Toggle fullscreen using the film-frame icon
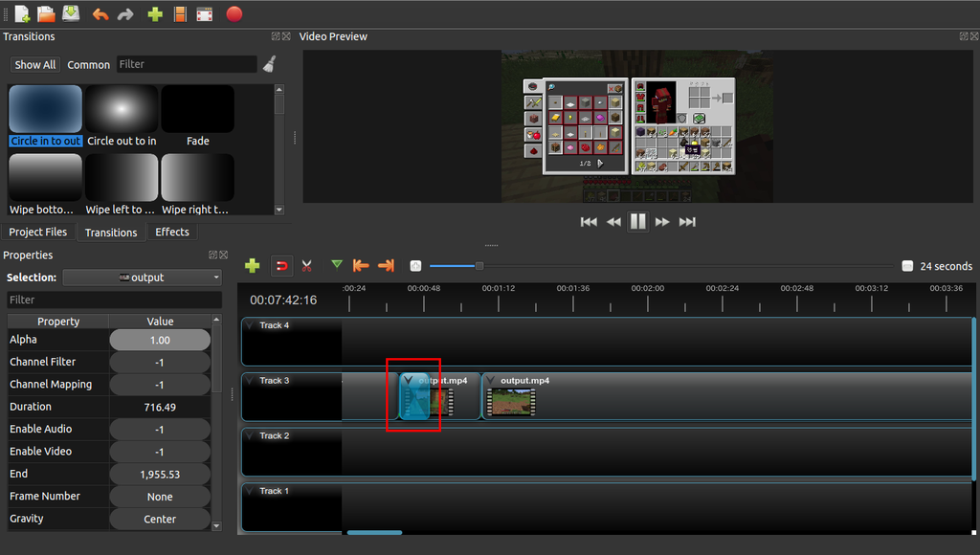This screenshot has width=980, height=555. (205, 14)
